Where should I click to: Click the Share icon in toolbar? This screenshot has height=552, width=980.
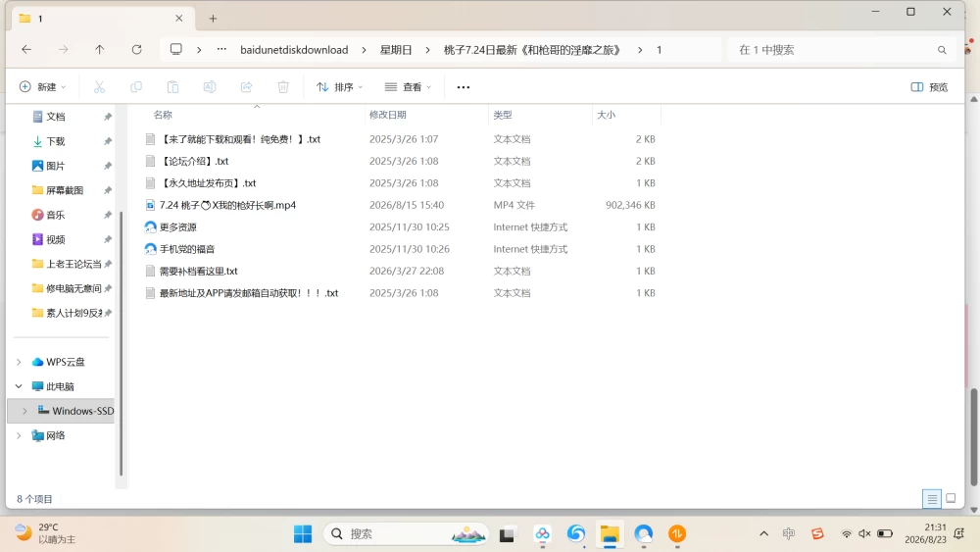[x=246, y=87]
